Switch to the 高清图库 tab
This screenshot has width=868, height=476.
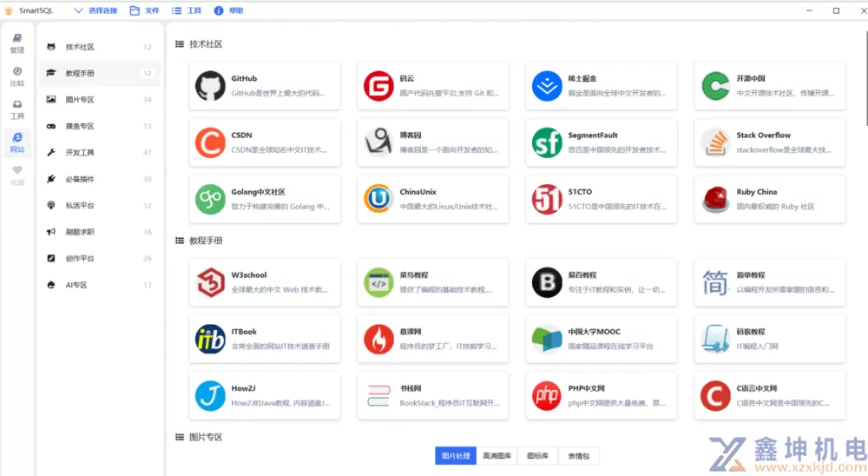click(496, 455)
